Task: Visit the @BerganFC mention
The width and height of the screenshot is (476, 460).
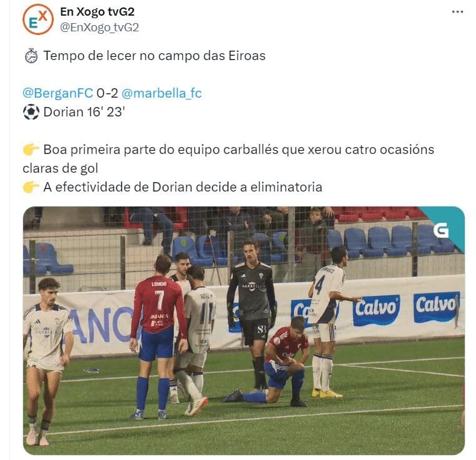Action: click(58, 93)
